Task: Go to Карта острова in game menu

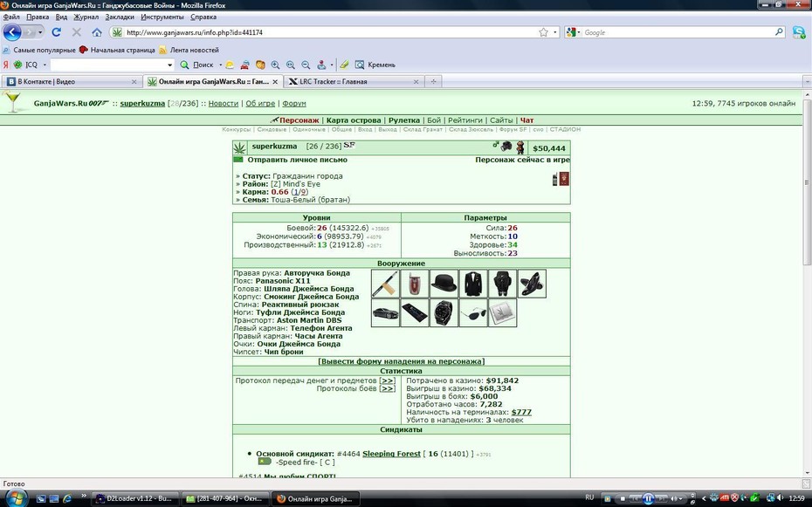Action: (x=354, y=120)
